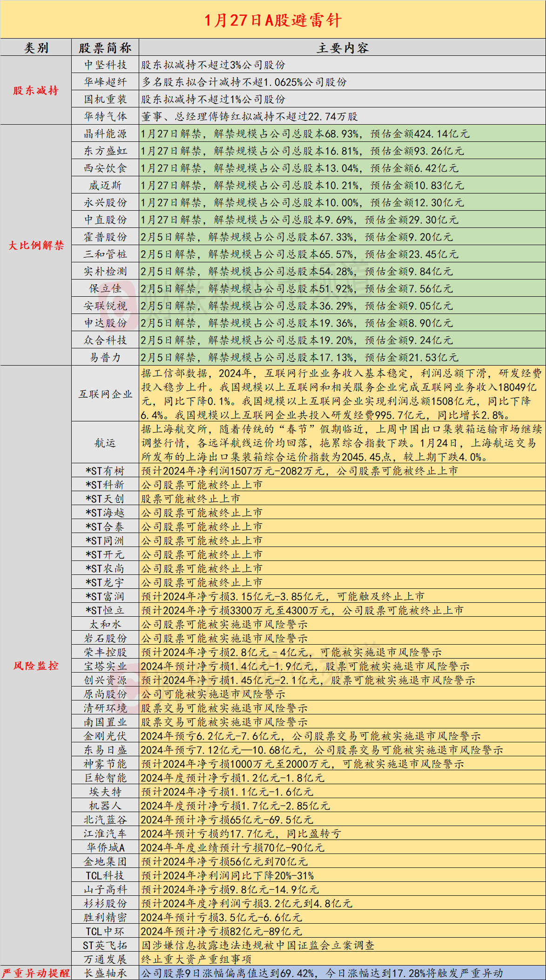Select the 国机重装 stock name cell

pyautogui.click(x=105, y=99)
